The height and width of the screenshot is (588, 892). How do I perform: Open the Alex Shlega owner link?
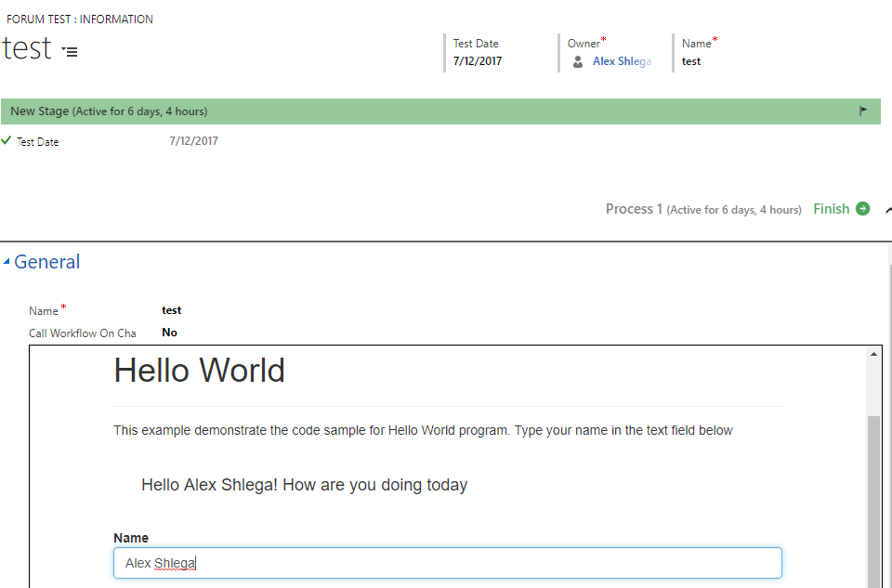[x=622, y=61]
